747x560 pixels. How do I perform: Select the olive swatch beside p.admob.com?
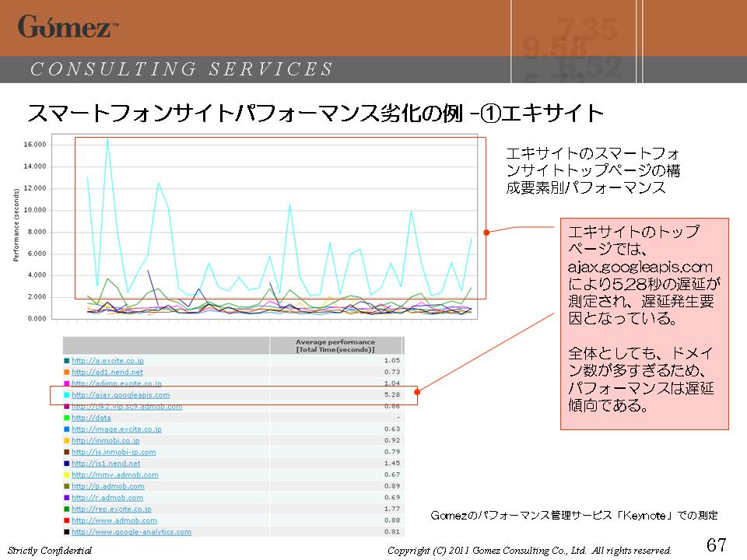tap(67, 487)
